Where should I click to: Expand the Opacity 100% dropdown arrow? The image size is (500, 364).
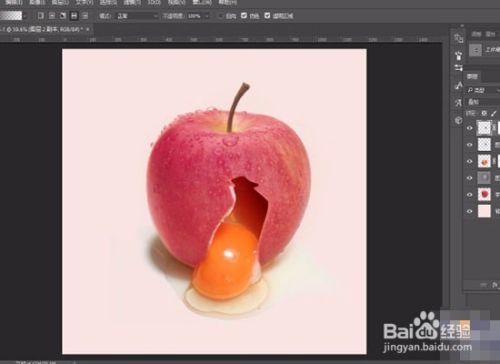tap(207, 16)
